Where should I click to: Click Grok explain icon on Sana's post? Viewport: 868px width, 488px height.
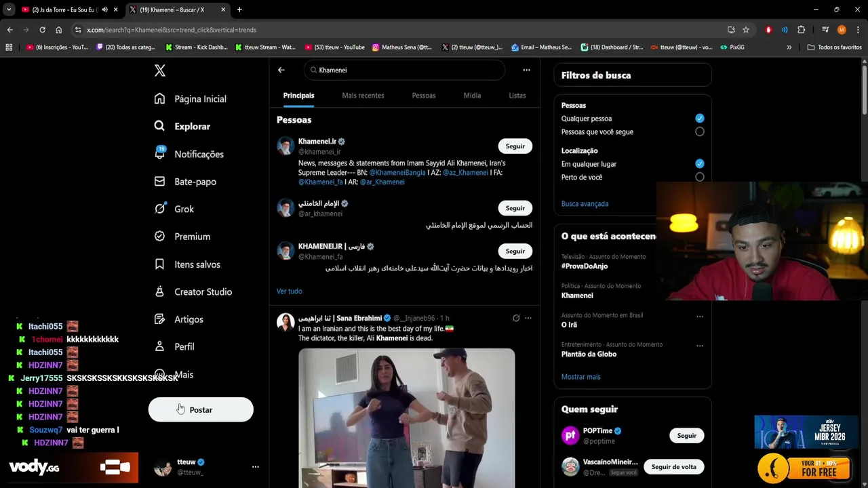tap(516, 318)
